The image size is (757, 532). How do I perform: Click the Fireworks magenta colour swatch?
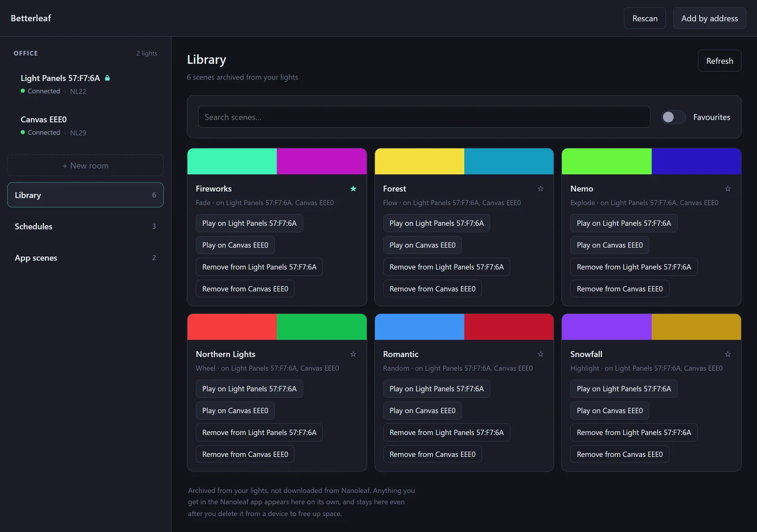click(322, 161)
